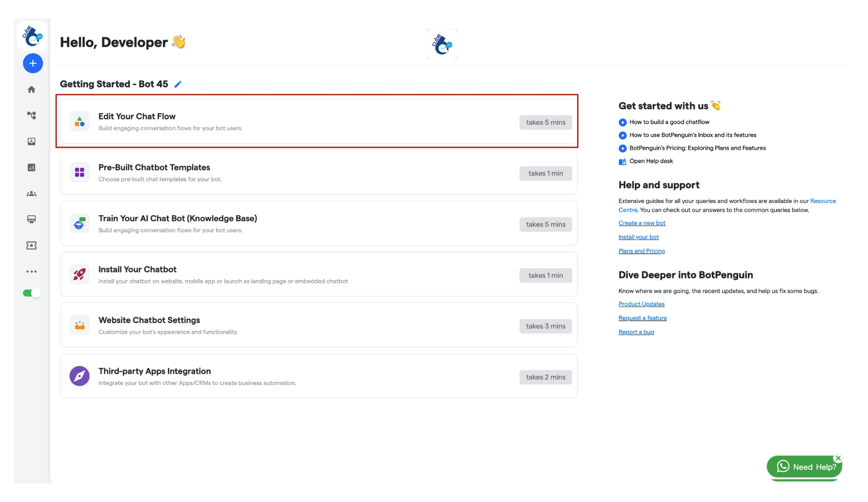
Task: Open the analytics chart sidebar icon
Action: click(32, 167)
